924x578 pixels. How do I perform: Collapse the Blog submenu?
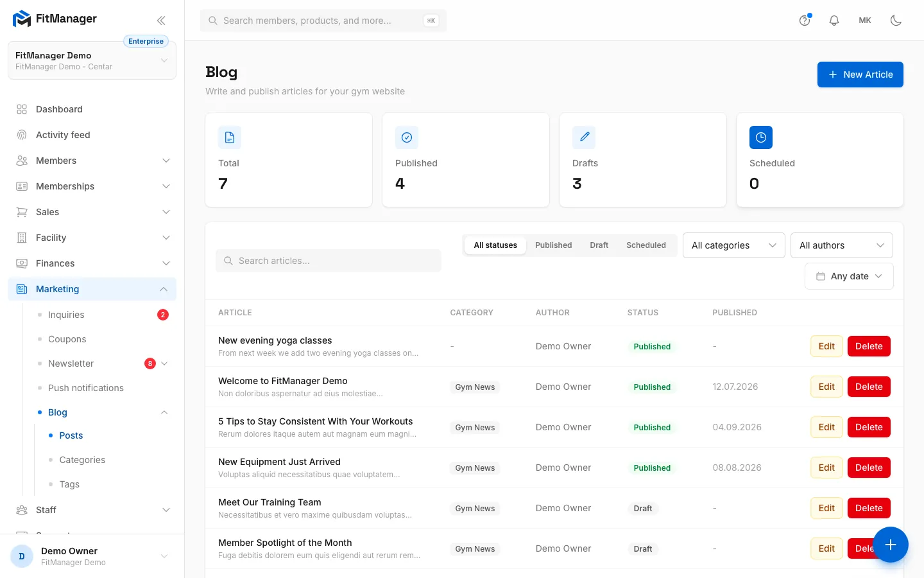(164, 412)
